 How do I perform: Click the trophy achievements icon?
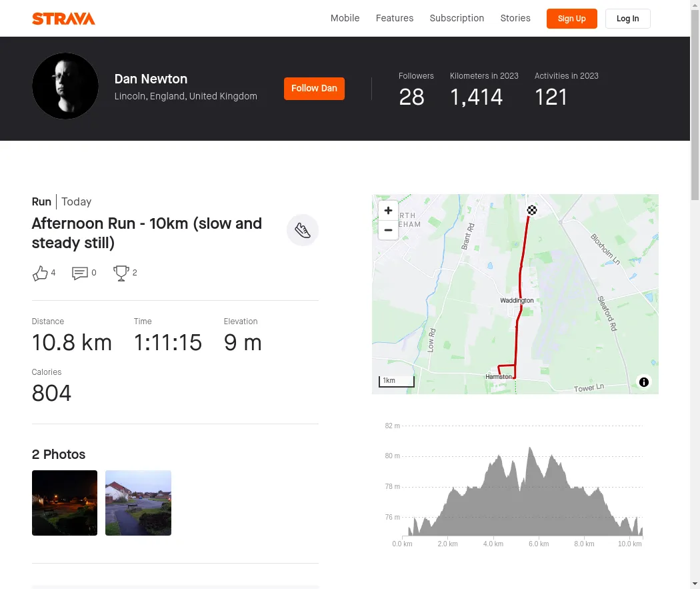[x=121, y=273]
